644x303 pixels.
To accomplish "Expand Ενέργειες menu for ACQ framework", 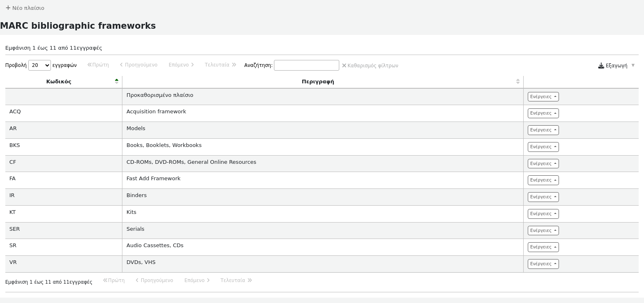I will [x=543, y=113].
